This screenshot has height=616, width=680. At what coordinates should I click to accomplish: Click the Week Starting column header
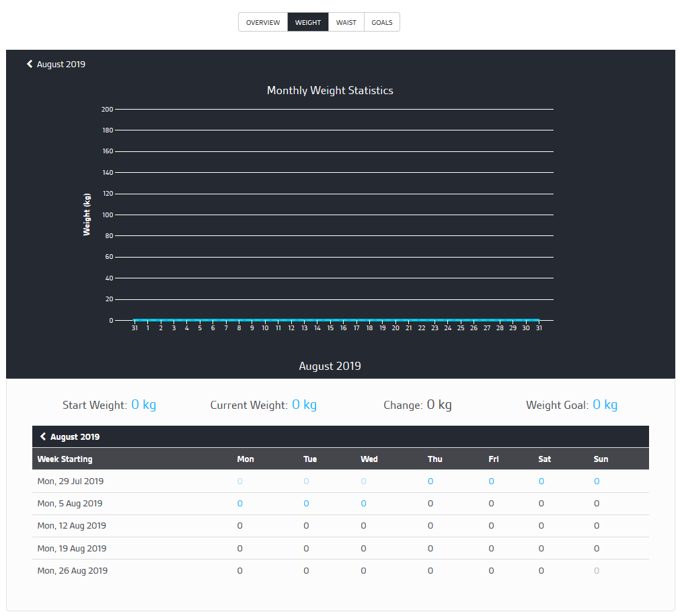click(65, 459)
